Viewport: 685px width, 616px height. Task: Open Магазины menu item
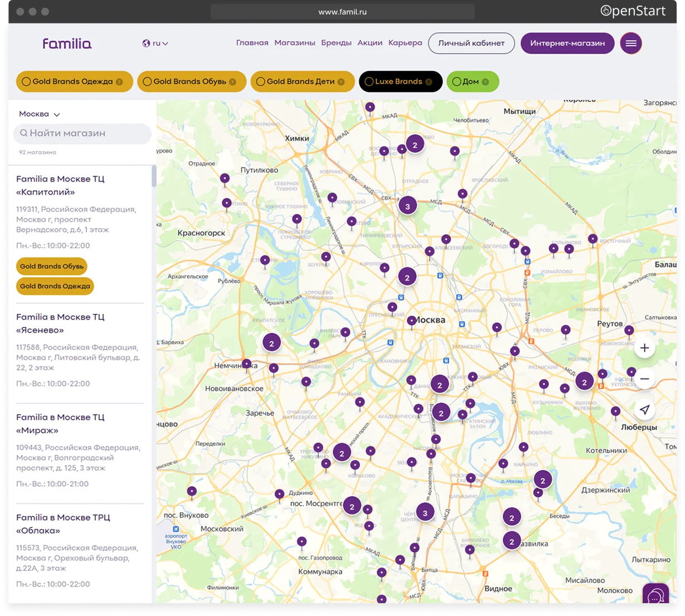tap(295, 43)
